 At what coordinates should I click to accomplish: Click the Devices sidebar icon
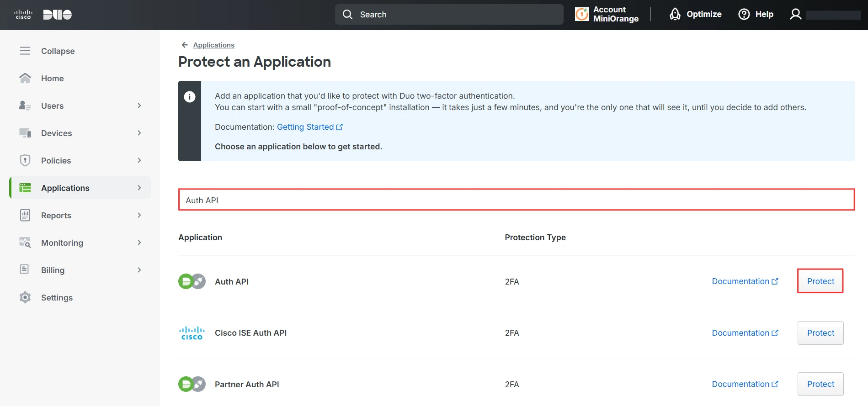tap(25, 133)
